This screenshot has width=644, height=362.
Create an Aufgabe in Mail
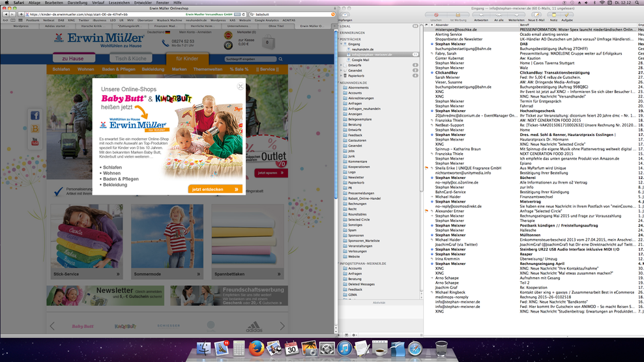(x=567, y=15)
